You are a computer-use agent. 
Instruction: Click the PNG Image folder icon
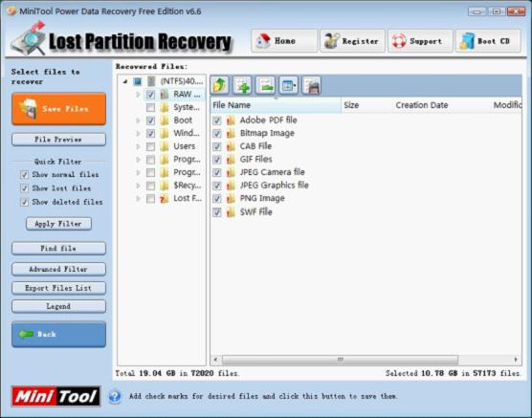(231, 199)
